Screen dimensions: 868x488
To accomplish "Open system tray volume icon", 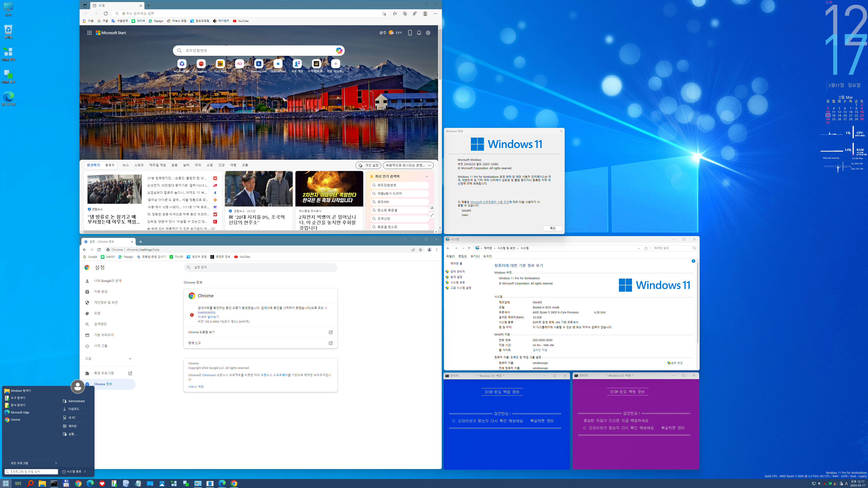I will click(819, 484).
